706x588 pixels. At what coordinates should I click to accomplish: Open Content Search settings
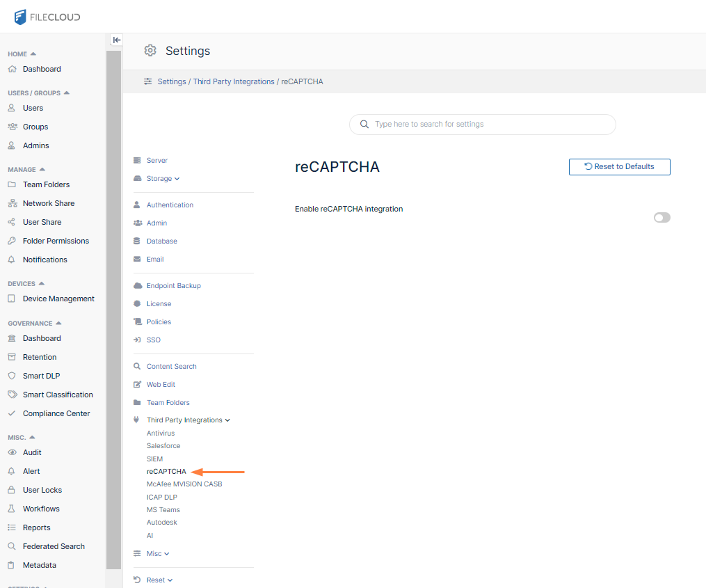pos(172,366)
